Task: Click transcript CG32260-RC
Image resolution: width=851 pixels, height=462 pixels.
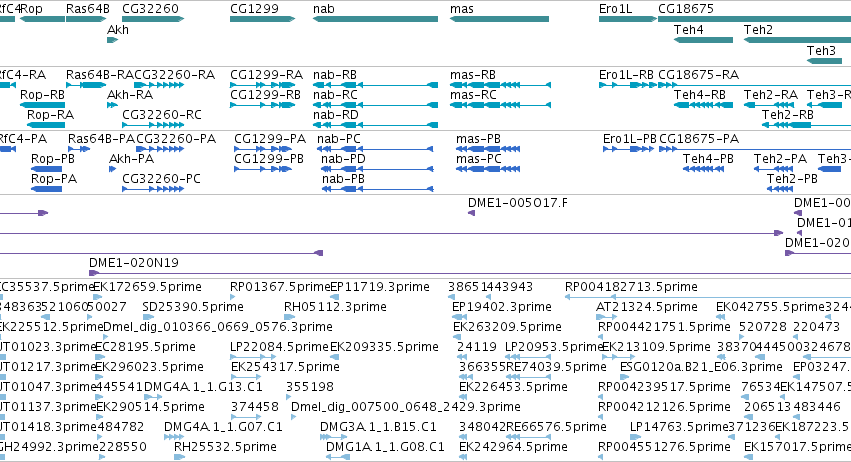Action: coord(153,125)
